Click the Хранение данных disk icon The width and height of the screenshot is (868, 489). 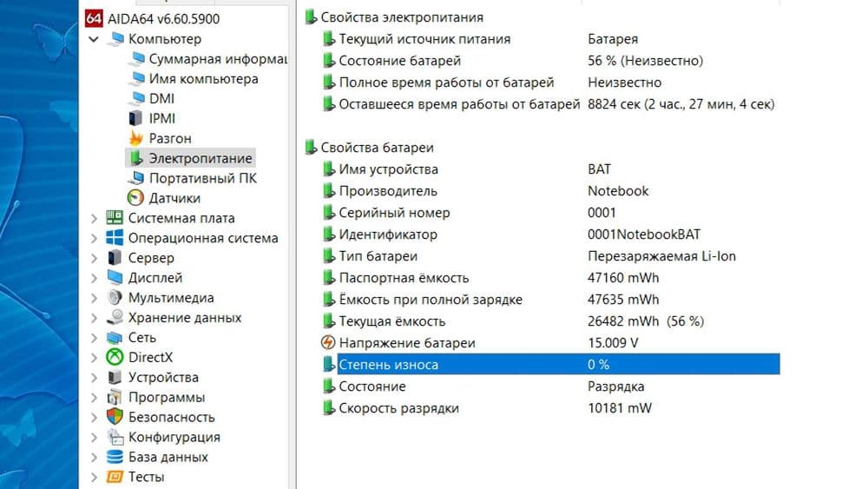115,317
